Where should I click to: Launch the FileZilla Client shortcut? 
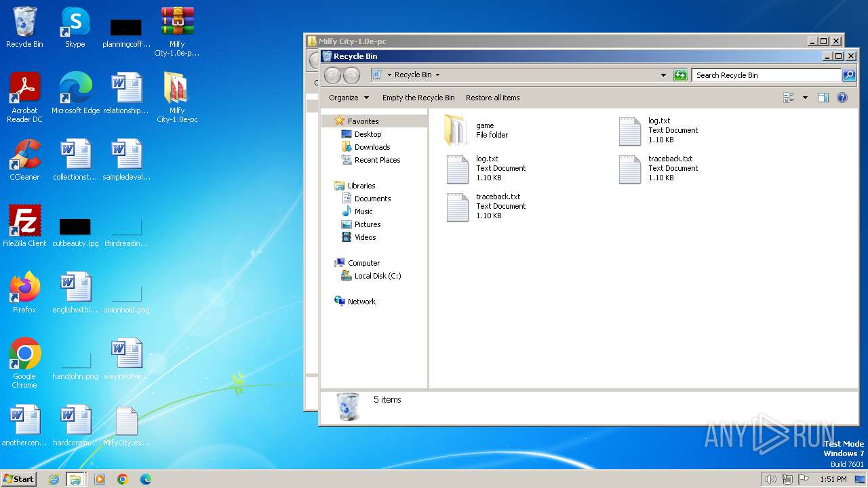24,227
